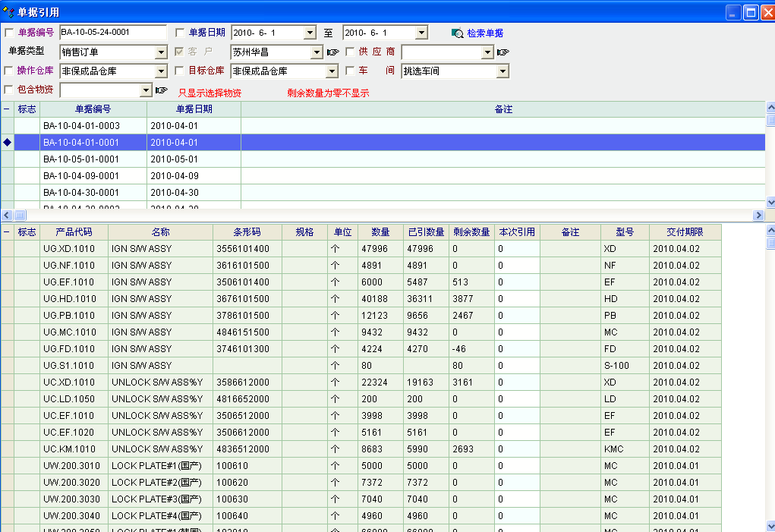Click the minus icon in upper grid header corner
775x532 pixels.
7,109
